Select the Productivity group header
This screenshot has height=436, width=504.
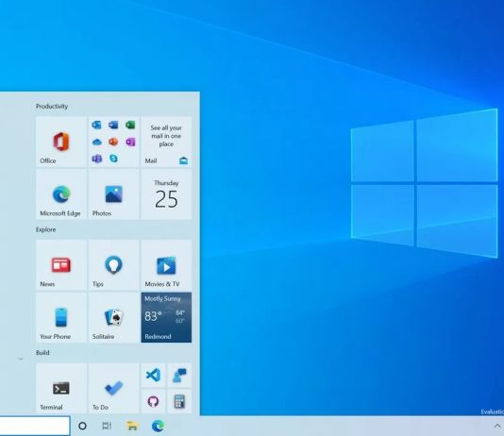(52, 107)
